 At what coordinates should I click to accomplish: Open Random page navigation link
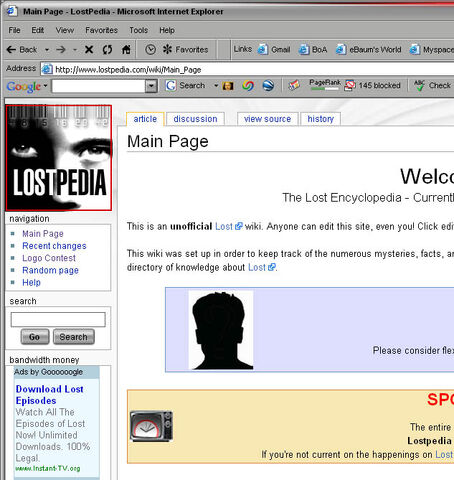click(50, 270)
